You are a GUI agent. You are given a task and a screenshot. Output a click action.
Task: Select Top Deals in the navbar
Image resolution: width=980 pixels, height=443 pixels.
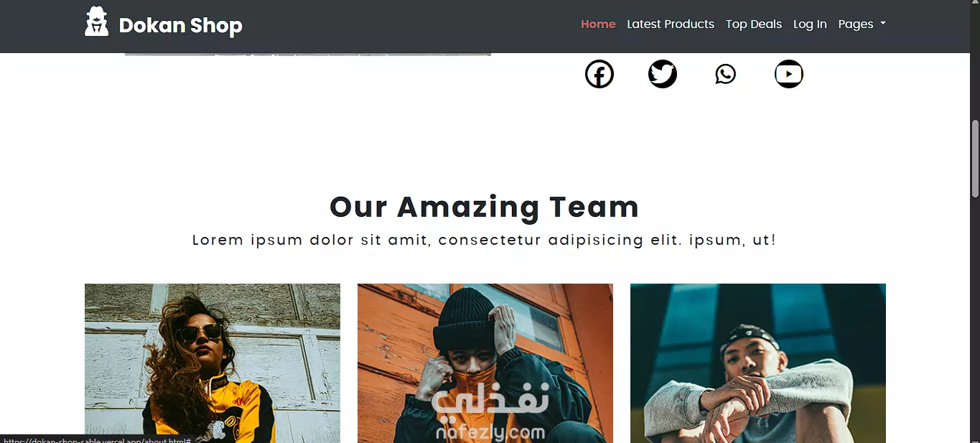[x=754, y=24]
